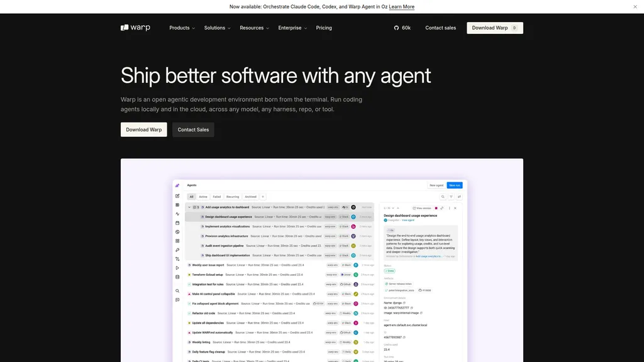Close the Design dashboard detail panel
The width and height of the screenshot is (644, 362).
click(x=455, y=208)
